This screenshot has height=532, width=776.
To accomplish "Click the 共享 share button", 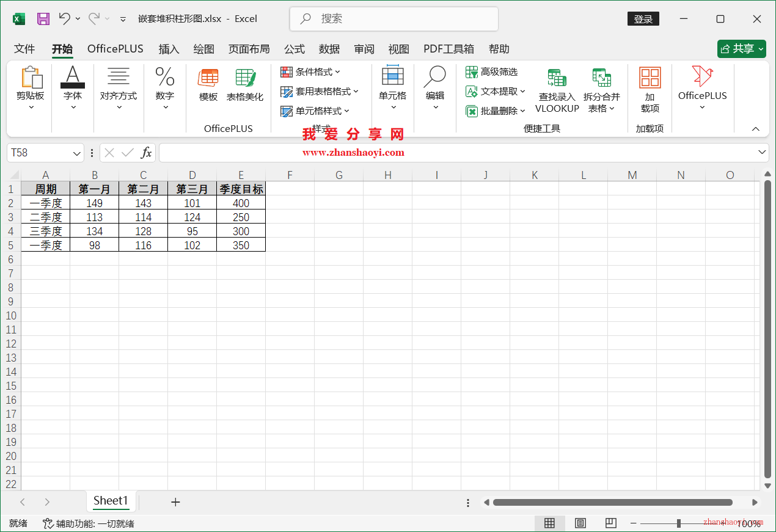I will coord(741,49).
